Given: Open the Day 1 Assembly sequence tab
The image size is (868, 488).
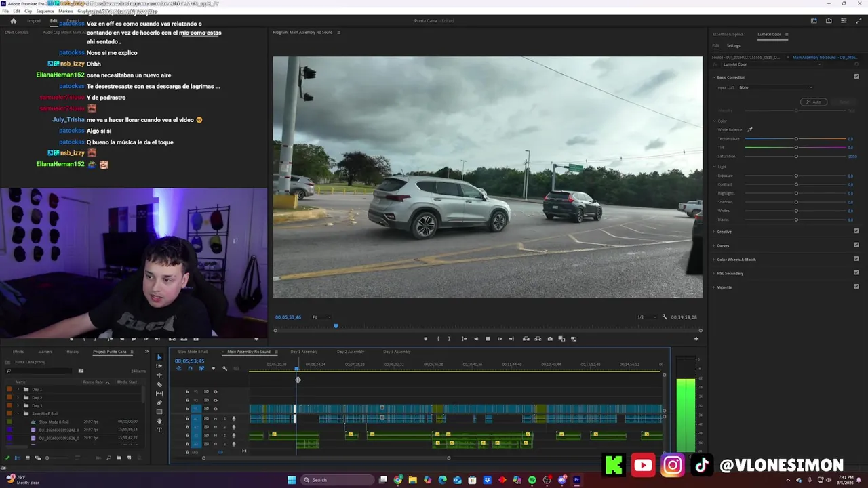Looking at the screenshot, I should (x=304, y=352).
